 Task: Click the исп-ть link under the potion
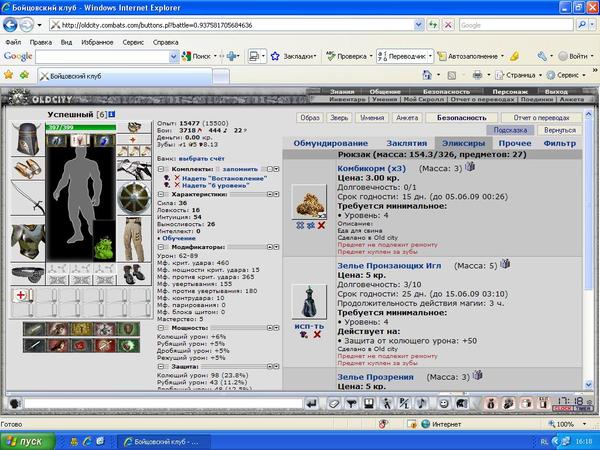click(x=309, y=326)
